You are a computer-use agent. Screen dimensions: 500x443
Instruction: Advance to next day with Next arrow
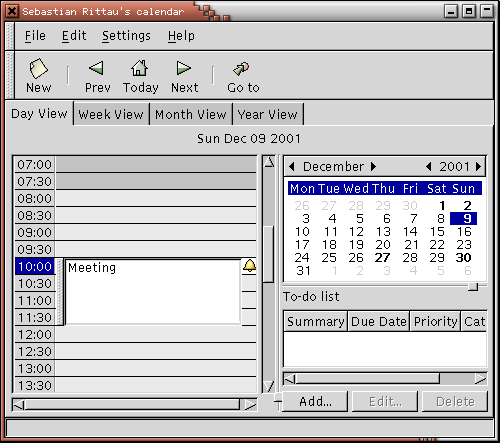click(x=183, y=68)
